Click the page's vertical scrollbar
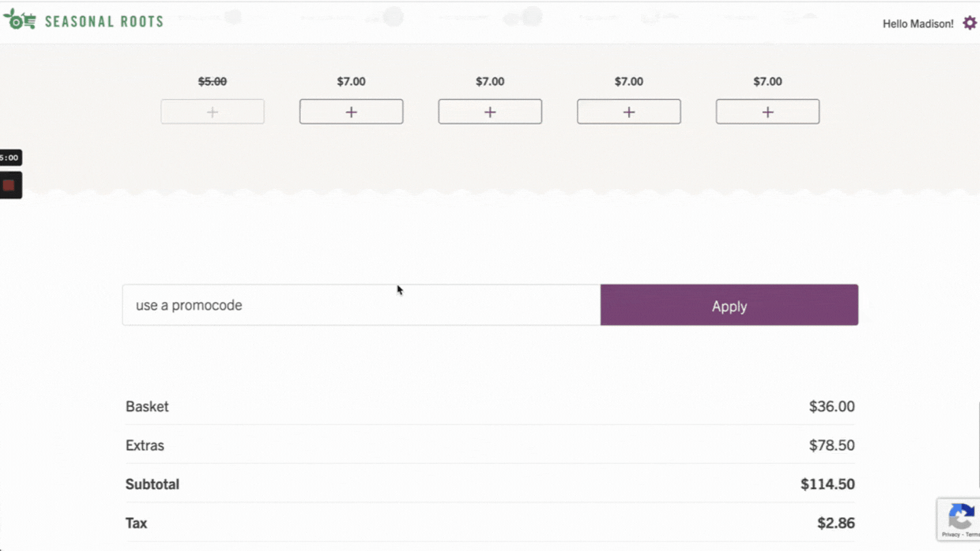 [978, 442]
